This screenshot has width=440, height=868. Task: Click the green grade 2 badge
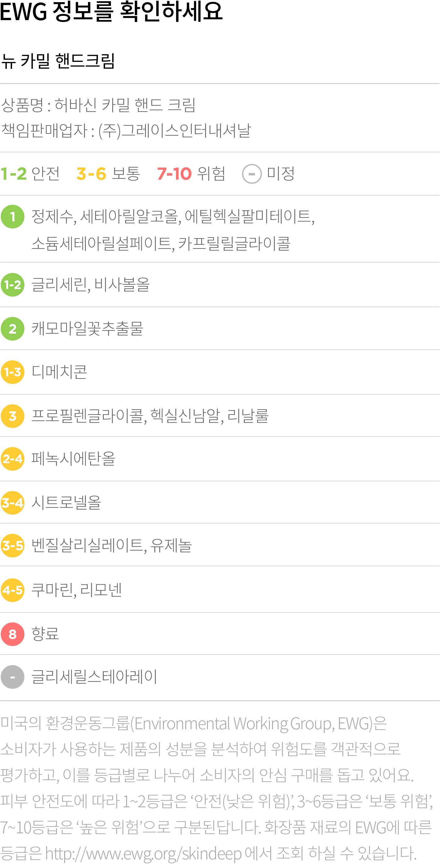(x=12, y=329)
